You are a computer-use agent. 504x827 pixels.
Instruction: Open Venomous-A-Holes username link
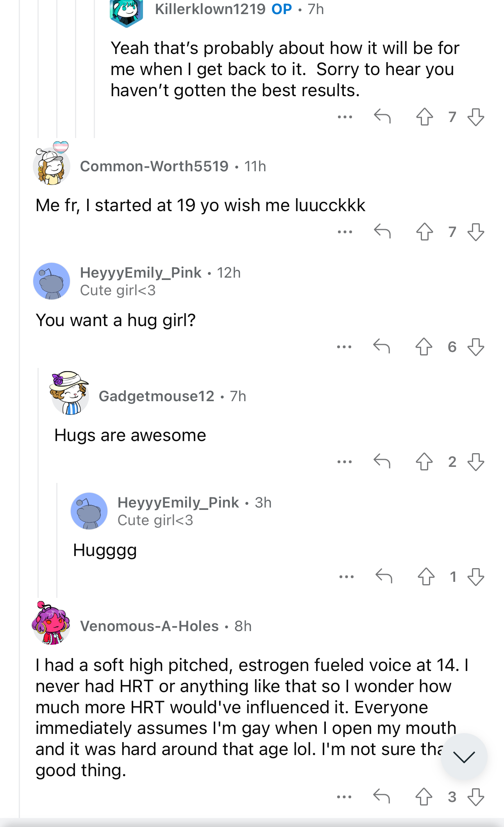tap(149, 626)
